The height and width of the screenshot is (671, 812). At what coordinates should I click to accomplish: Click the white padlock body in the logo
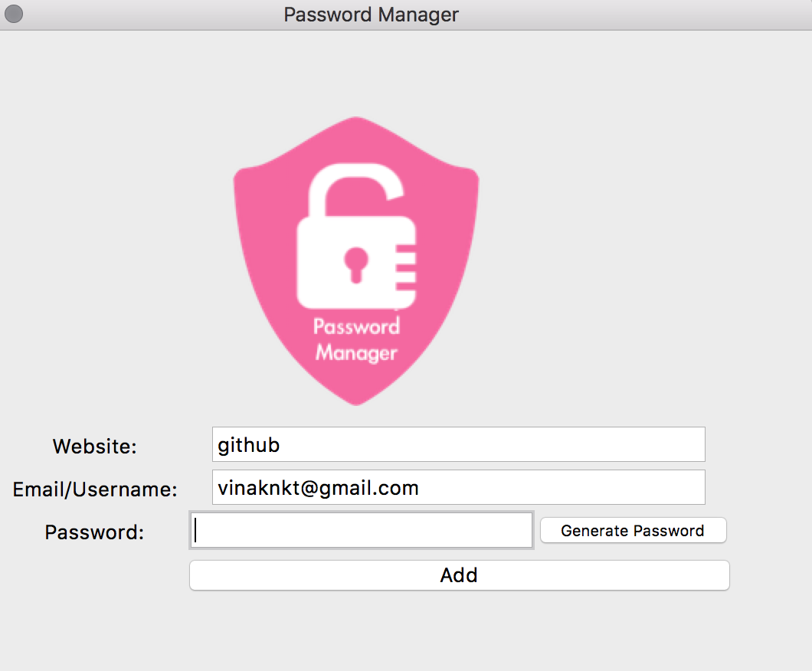point(347,263)
